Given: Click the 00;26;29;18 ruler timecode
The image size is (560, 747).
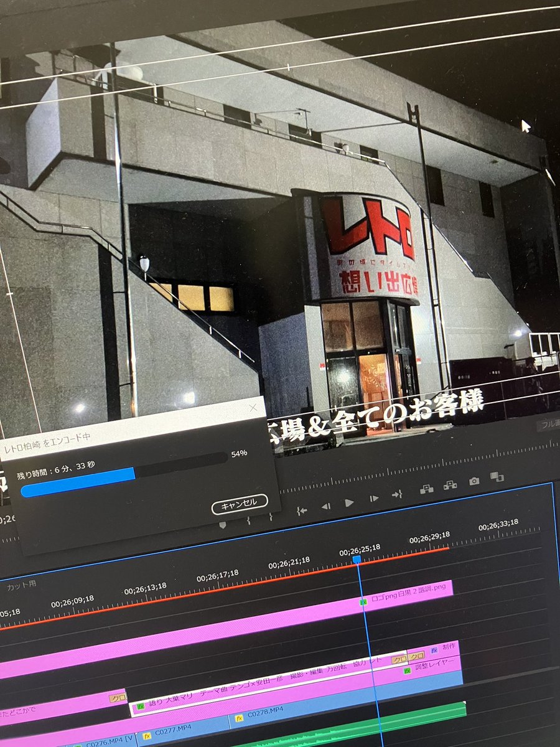Looking at the screenshot, I should 430,538.
